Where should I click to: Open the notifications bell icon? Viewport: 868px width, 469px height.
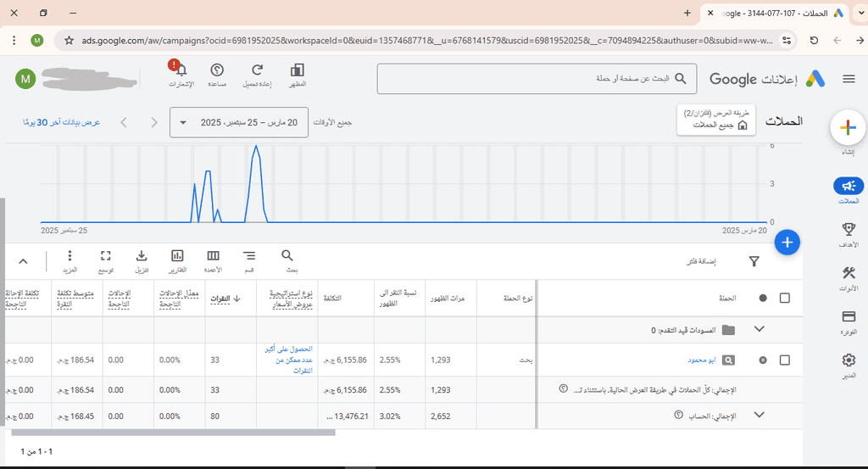pyautogui.click(x=181, y=70)
